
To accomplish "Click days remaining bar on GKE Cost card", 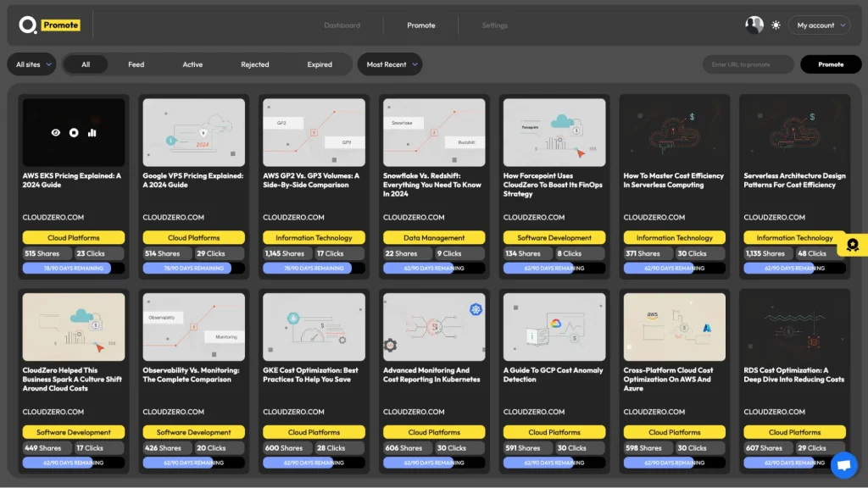I will [x=314, y=463].
